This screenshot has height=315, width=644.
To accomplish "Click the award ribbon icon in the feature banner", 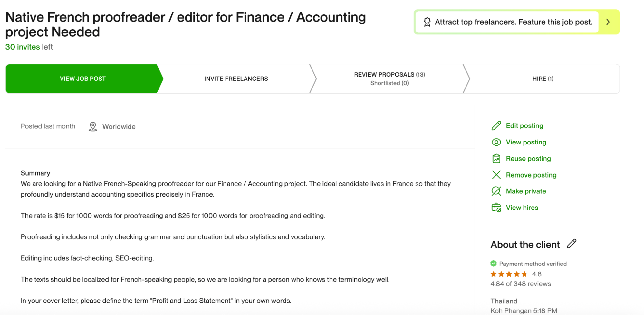I will click(427, 22).
